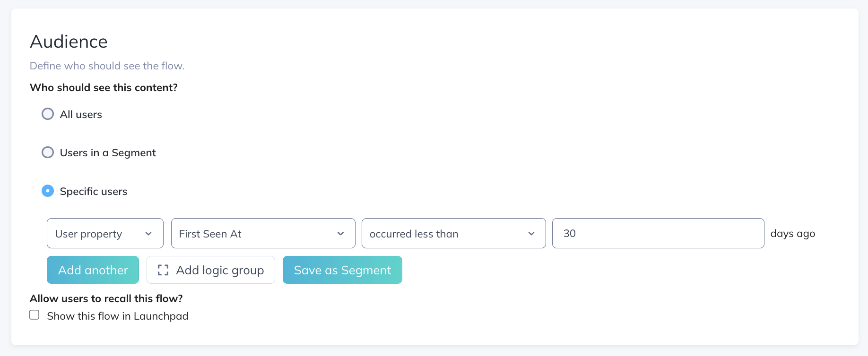Click the logic group brackets icon
The image size is (868, 356).
point(163,270)
